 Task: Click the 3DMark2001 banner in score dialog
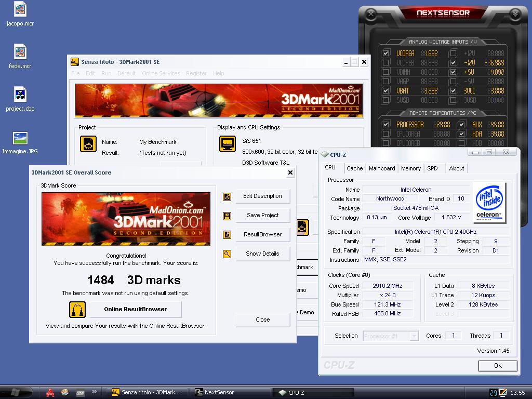click(126, 219)
